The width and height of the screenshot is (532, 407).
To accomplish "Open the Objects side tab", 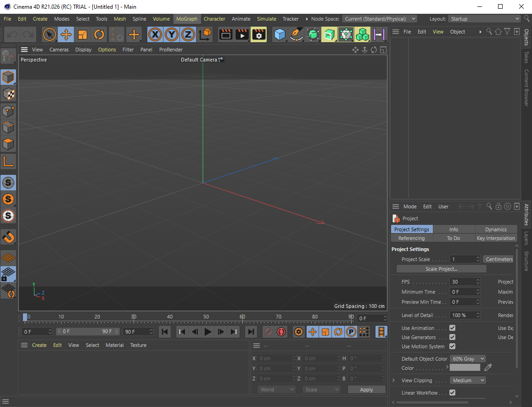I will click(x=526, y=37).
